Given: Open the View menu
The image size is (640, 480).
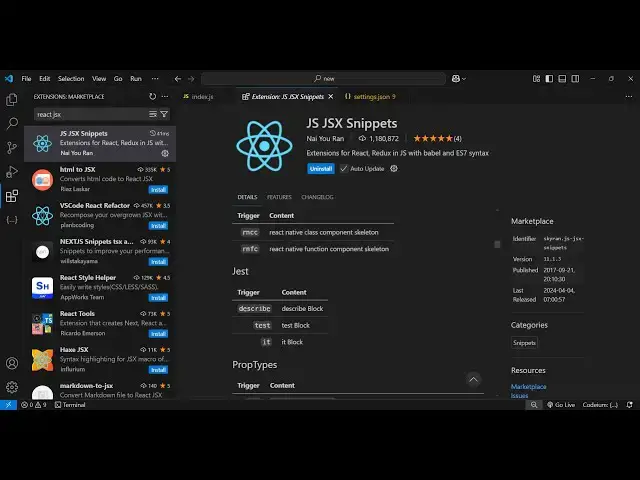Looking at the screenshot, I should coord(99,79).
